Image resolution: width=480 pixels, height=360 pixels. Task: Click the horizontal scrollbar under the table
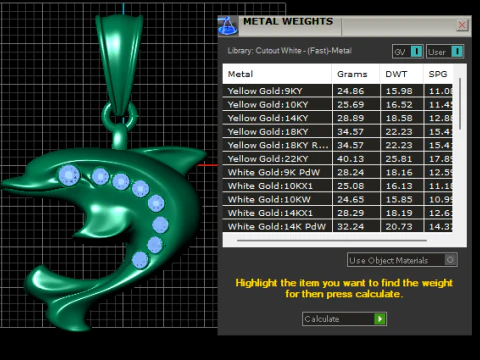pyautogui.click(x=332, y=240)
